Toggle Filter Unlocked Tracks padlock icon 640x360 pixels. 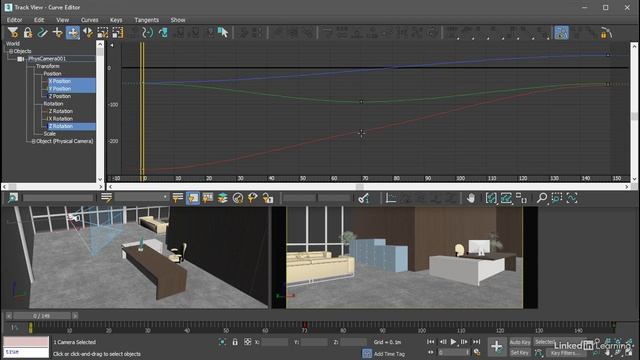[267, 198]
